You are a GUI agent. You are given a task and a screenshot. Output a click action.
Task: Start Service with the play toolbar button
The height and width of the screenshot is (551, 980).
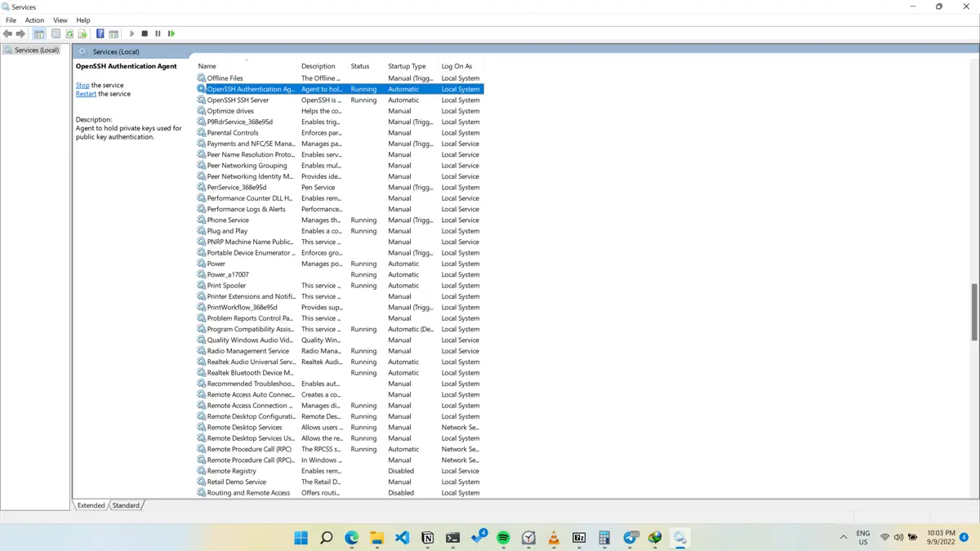[x=131, y=33]
